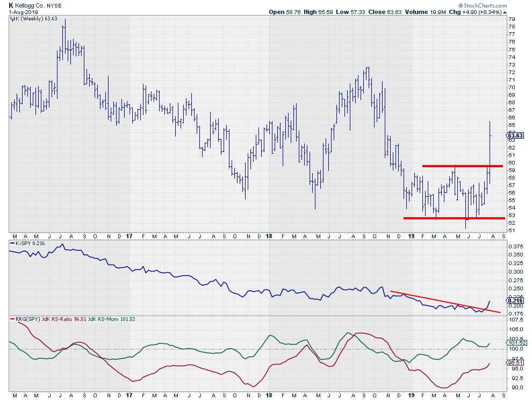Click the 63.63 price tag on right axis

click(515, 135)
